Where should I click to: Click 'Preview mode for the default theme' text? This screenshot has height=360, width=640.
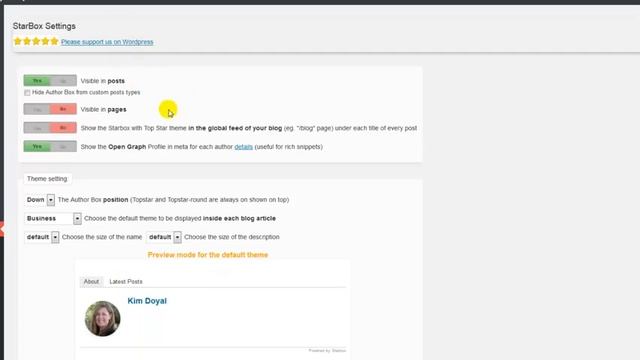[208, 255]
